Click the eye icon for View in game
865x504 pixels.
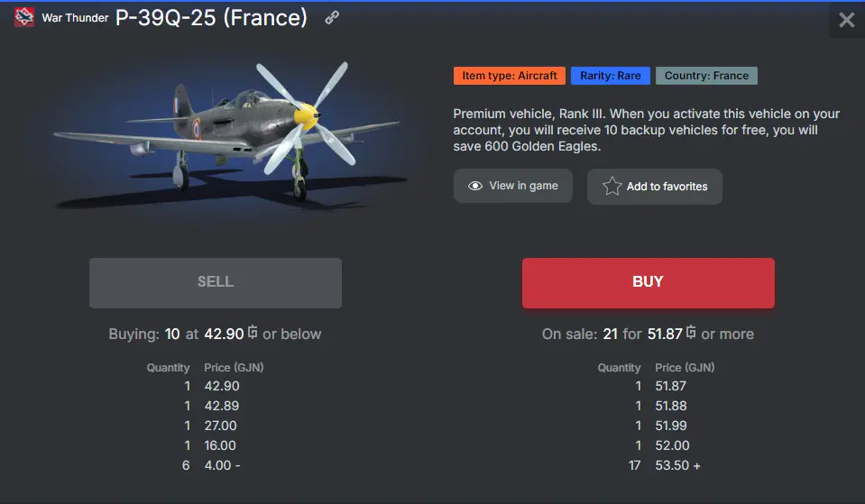[475, 187]
